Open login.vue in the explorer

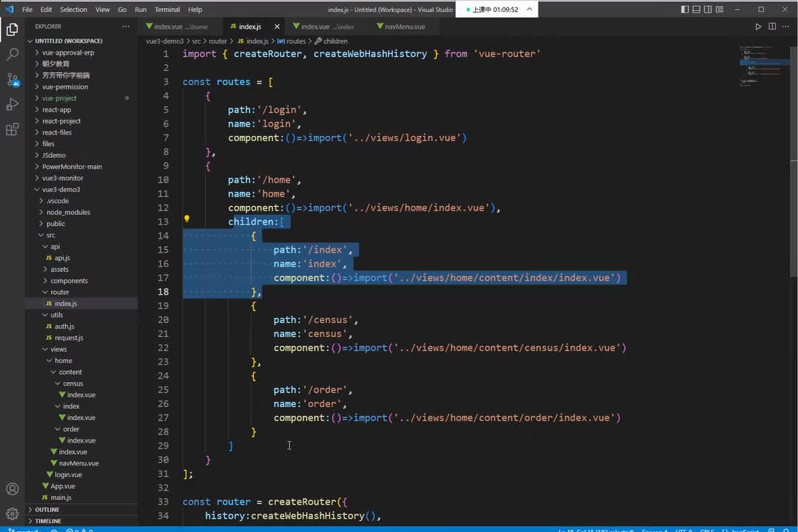point(68,474)
